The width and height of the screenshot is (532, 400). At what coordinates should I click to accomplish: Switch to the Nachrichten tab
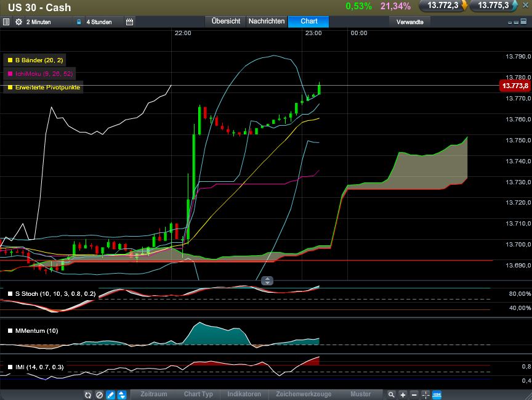click(266, 21)
